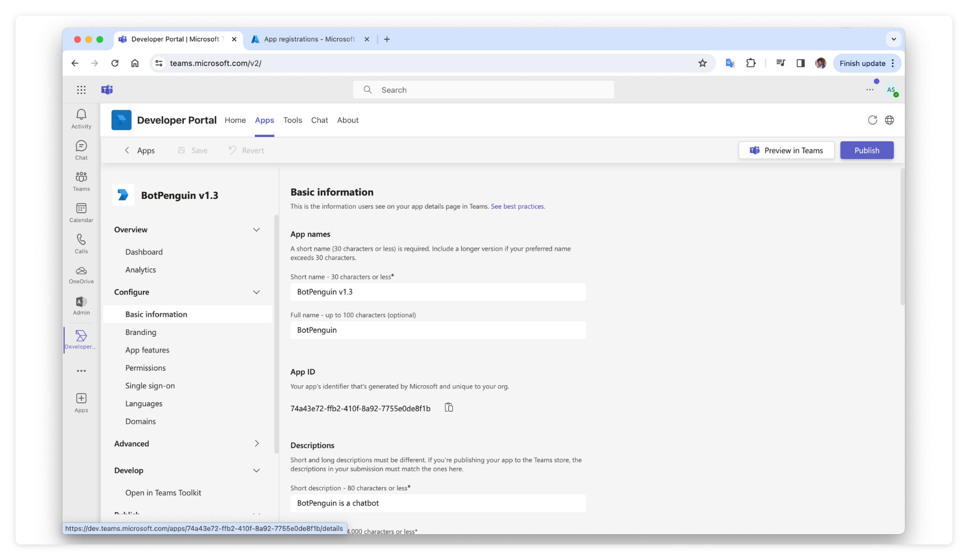Open the Activity bell in the Teams rail
This screenshot has height=560, width=968.
click(81, 118)
